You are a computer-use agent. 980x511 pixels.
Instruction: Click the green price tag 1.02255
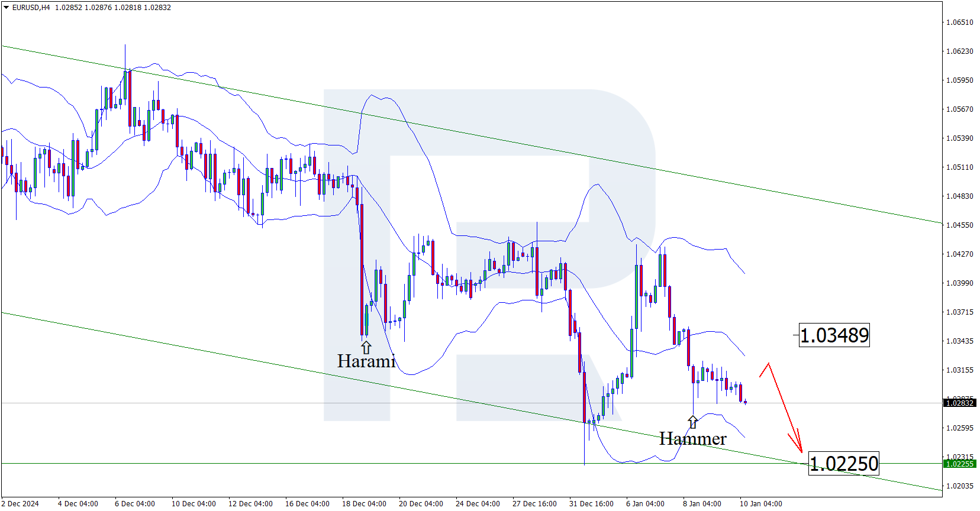[x=959, y=464]
